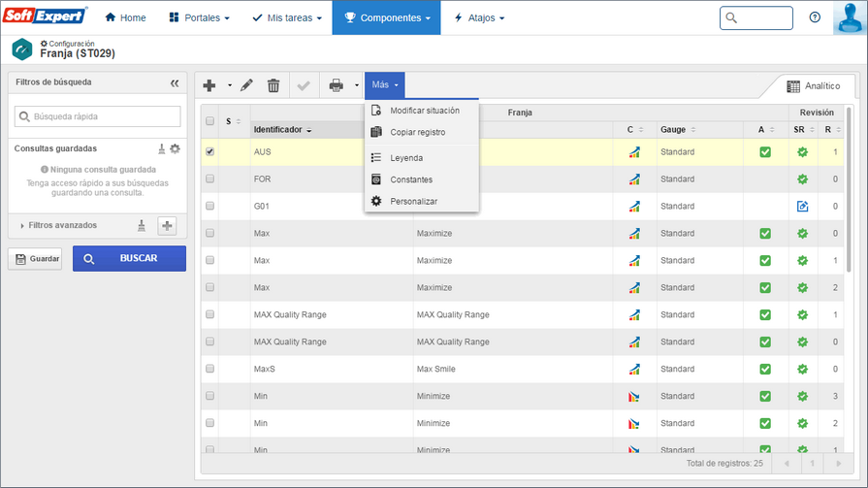Open the Portales dropdown menu
Image resolution: width=868 pixels, height=488 pixels.
[199, 17]
